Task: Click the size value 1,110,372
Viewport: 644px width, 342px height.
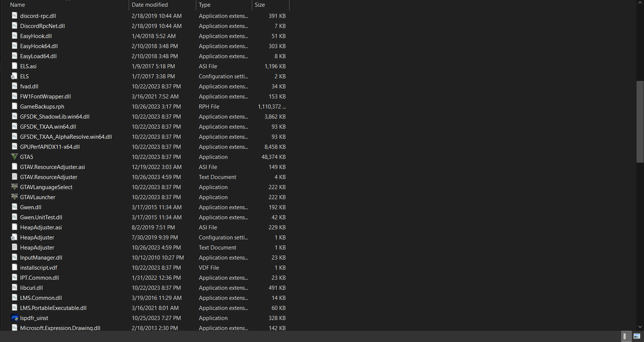Action: pos(272,107)
